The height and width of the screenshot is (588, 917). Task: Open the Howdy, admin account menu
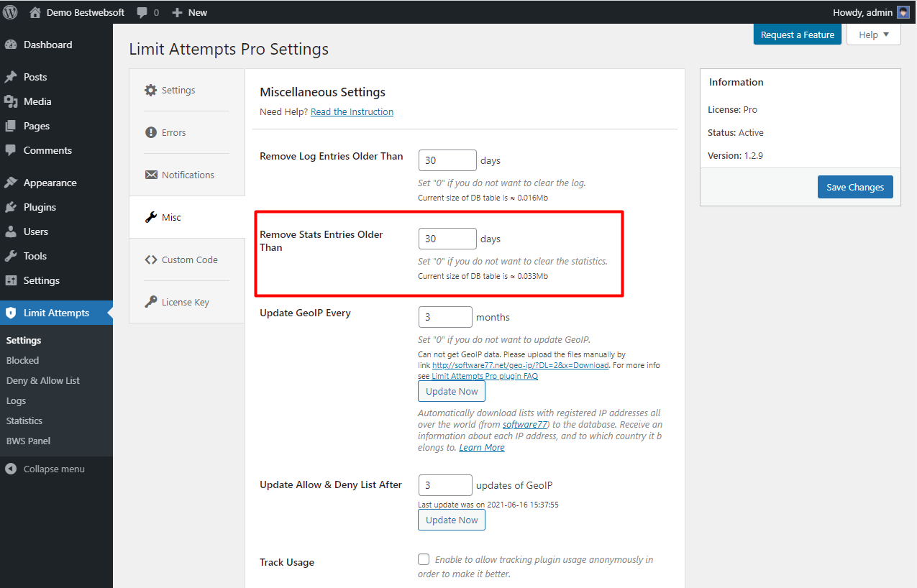tap(871, 12)
